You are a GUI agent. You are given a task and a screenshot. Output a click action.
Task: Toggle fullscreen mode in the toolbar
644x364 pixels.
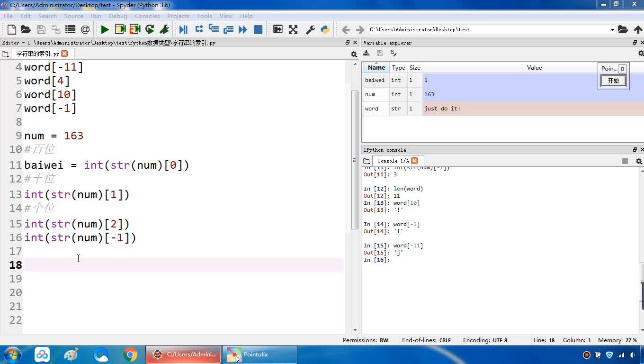click(x=293, y=29)
